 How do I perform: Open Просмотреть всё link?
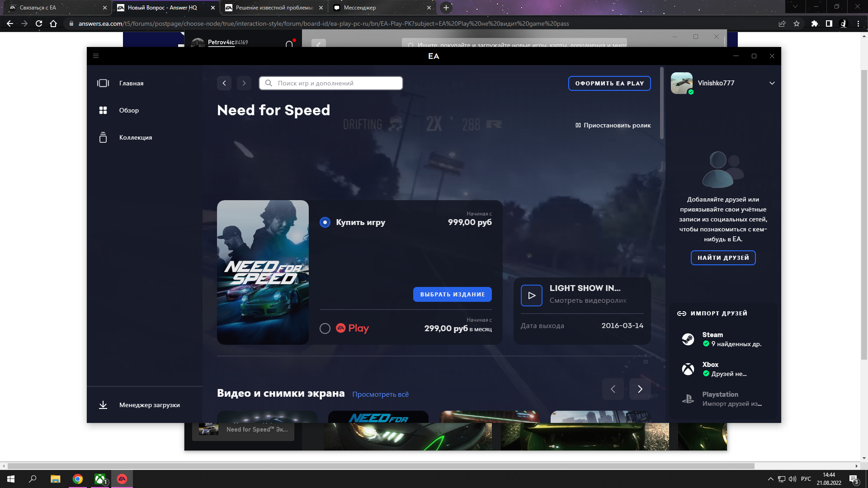(380, 394)
